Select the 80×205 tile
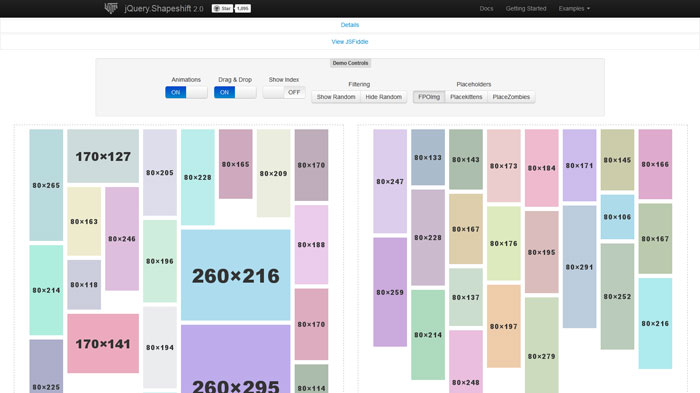The width and height of the screenshot is (700, 393). pyautogui.click(x=160, y=172)
